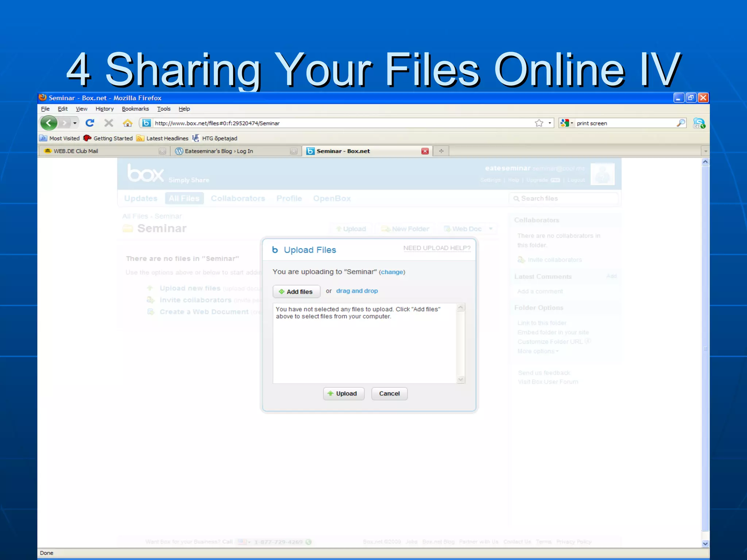Screen dimensions: 747x560
Task: Click the Add files button
Action: pos(296,291)
